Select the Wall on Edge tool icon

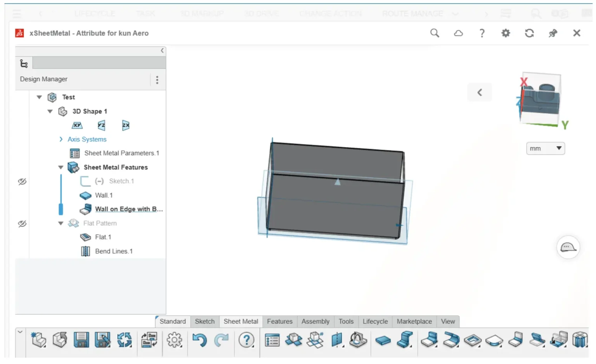(x=430, y=340)
